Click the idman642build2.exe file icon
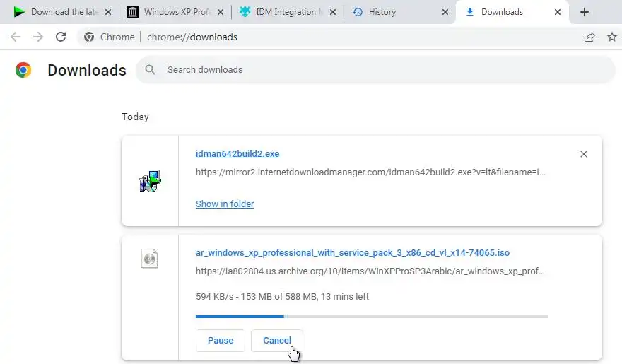The width and height of the screenshot is (622, 364). (x=150, y=181)
